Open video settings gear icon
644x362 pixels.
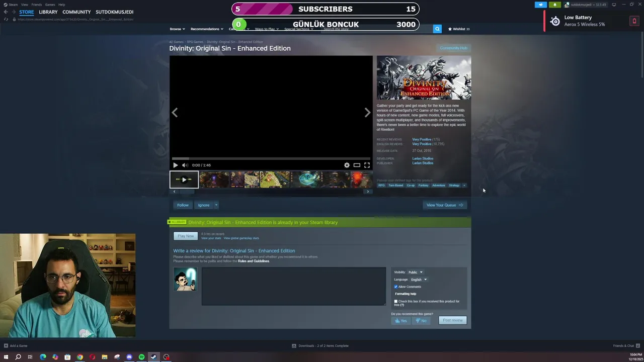[x=347, y=165]
